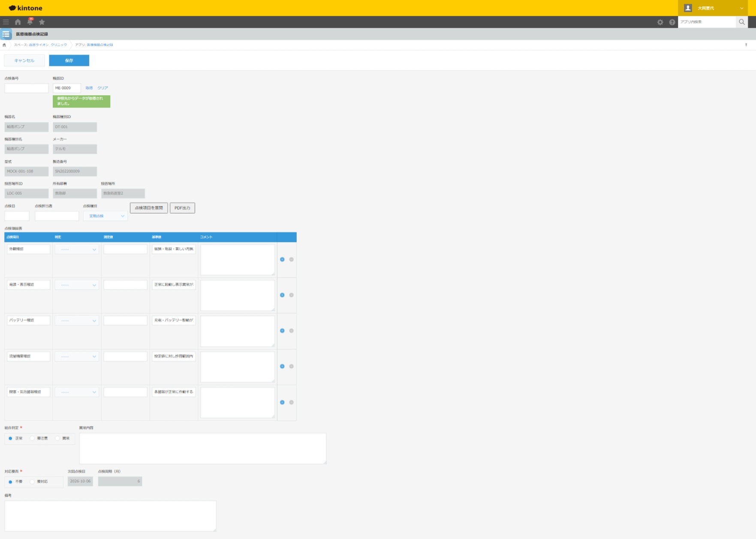756x539 pixels.
Task: Select 異常 for 総合判定
Action: point(62,438)
